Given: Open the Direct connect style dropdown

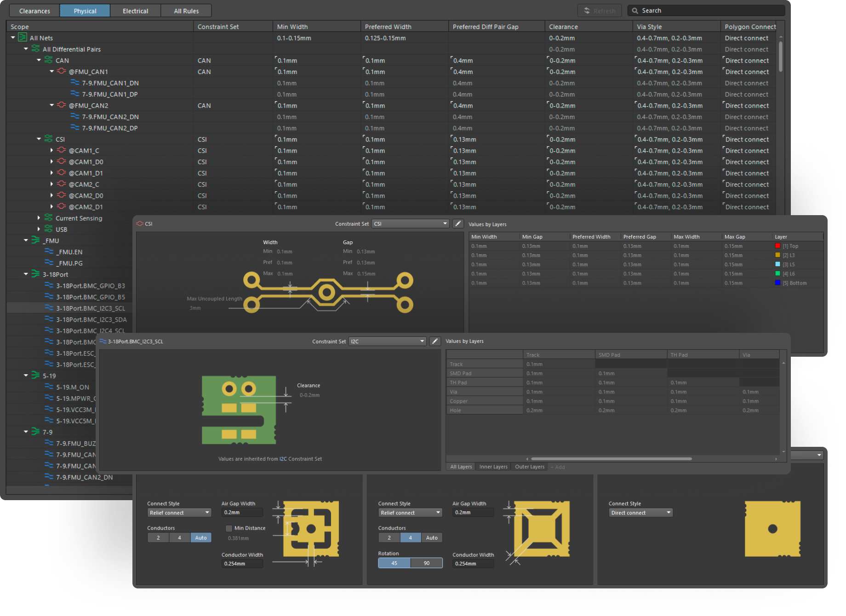Looking at the screenshot, I should point(640,513).
